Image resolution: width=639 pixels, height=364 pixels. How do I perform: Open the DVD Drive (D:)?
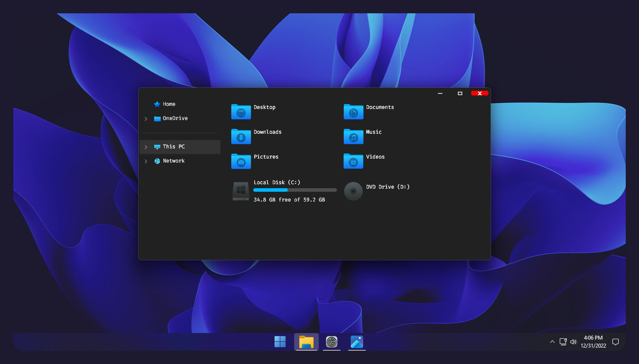[377, 189]
